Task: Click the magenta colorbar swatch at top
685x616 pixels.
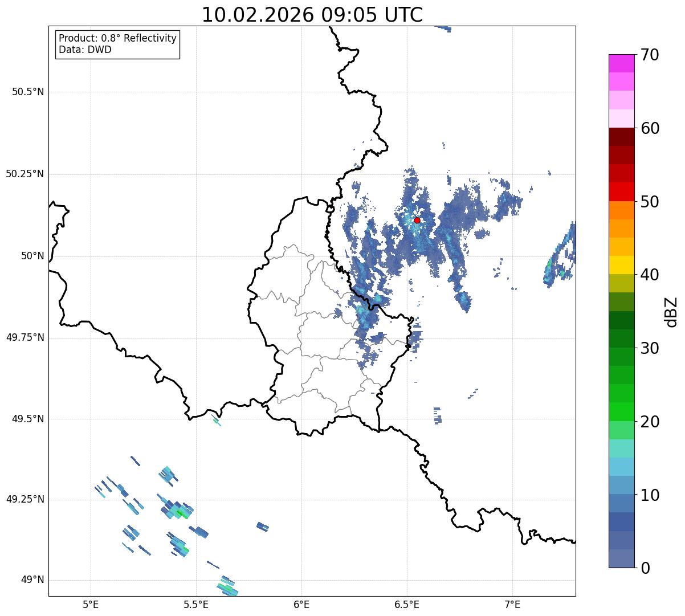Action: 621,63
